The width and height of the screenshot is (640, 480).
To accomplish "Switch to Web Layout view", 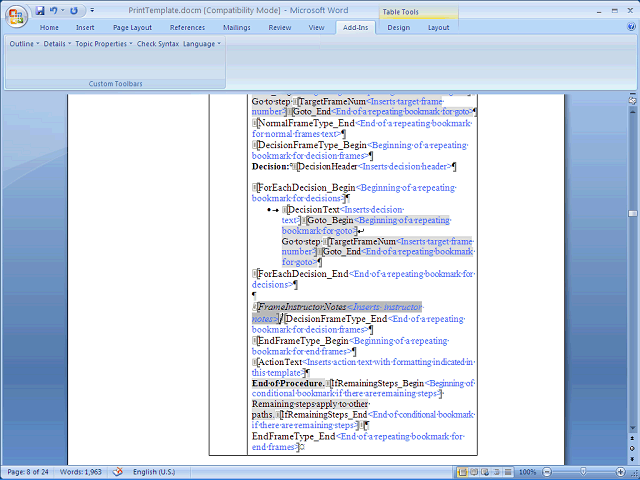I will point(485,472).
